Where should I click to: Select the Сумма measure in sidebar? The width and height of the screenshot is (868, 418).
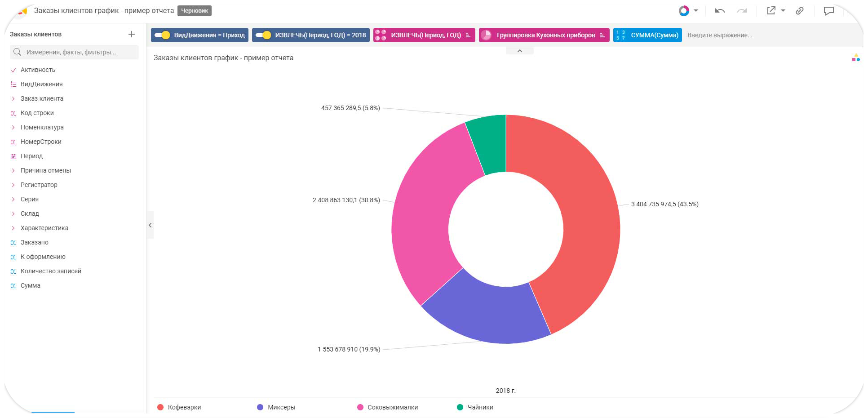30,285
